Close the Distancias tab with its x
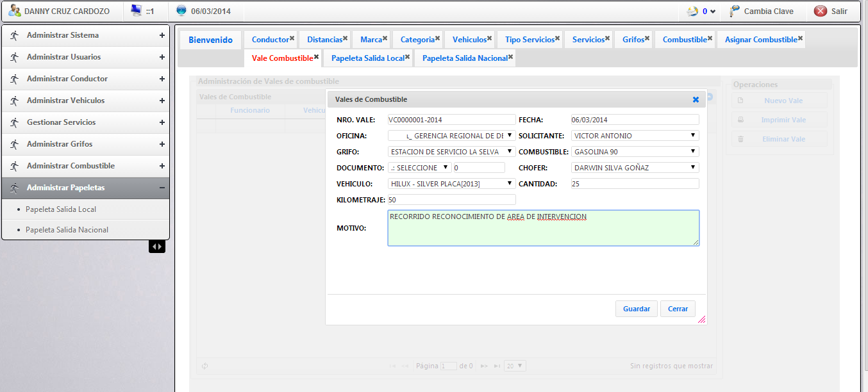This screenshot has width=868, height=392. click(x=346, y=38)
